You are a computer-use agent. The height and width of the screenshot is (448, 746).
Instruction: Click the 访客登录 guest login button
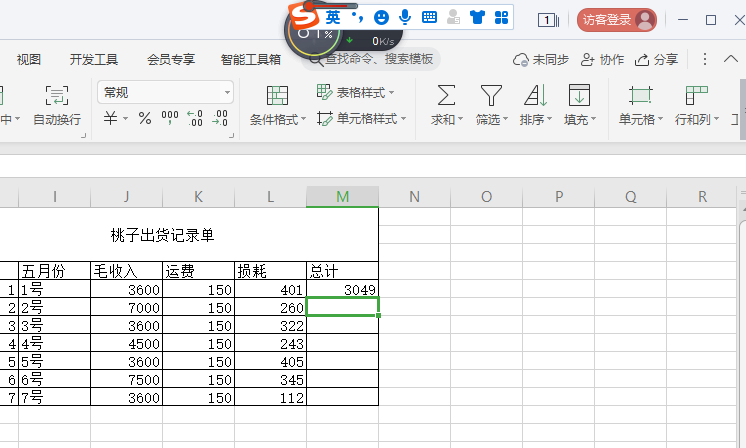pos(617,19)
